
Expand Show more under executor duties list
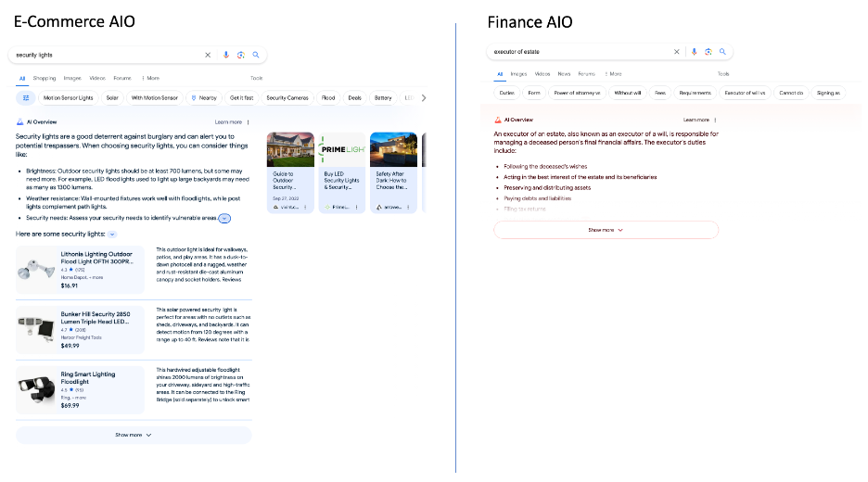606,230
